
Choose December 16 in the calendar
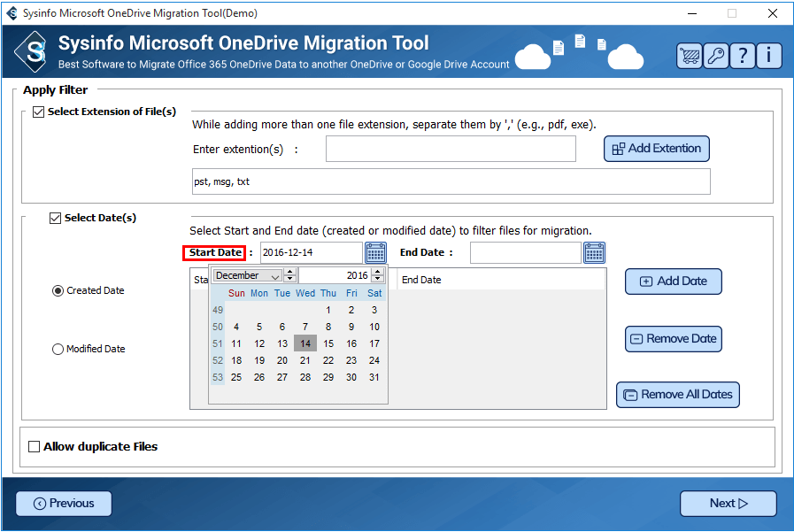(x=351, y=343)
